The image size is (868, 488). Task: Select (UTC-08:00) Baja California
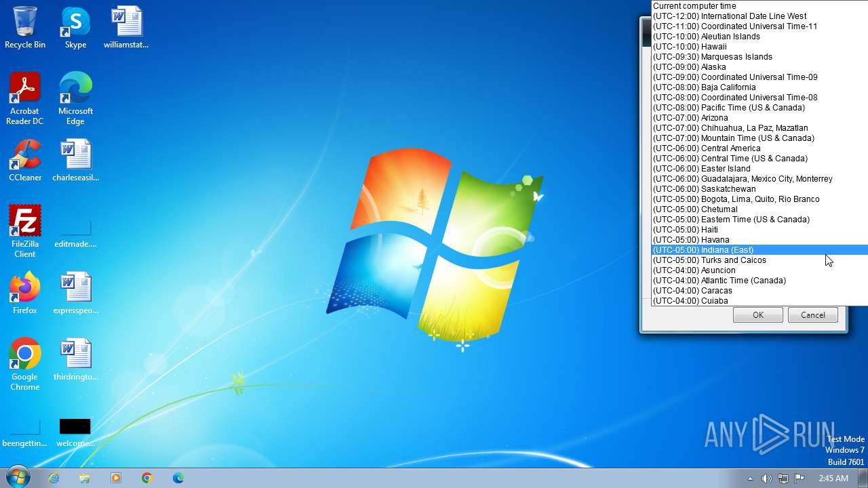[760, 87]
